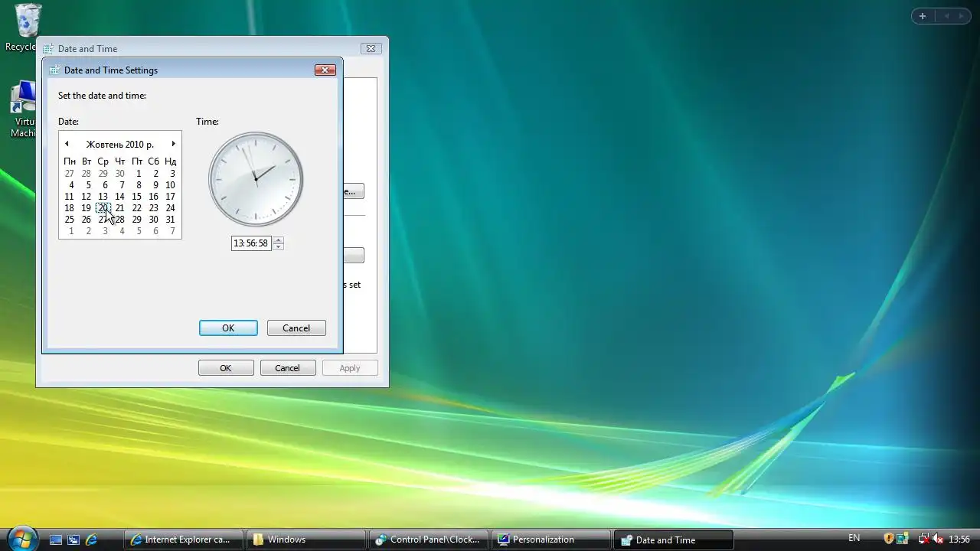This screenshot has width=980, height=551.
Task: Select October 12 in the calendar
Action: point(87,197)
